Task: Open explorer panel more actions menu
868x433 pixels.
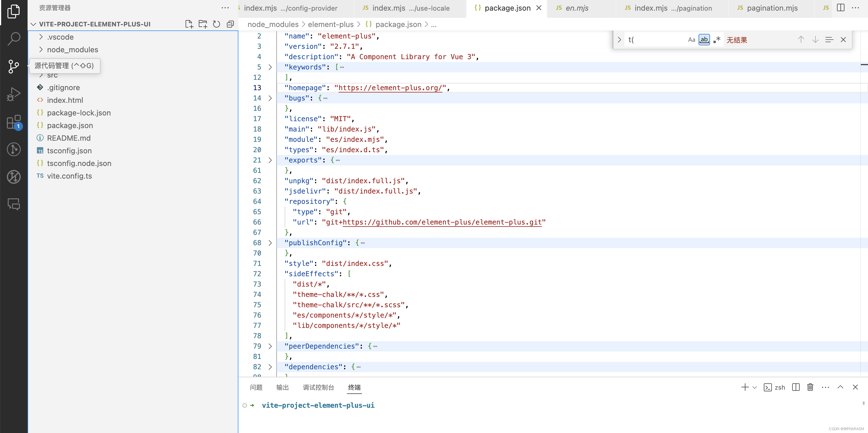Action: point(225,8)
